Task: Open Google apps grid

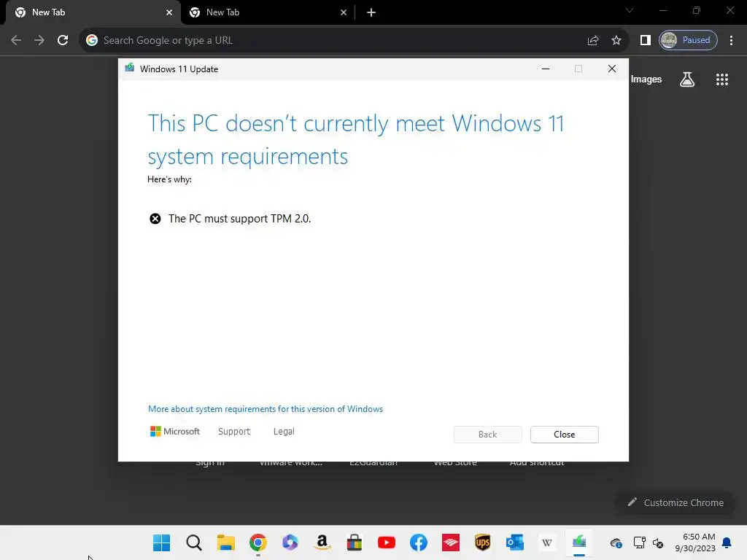Action: pos(722,79)
